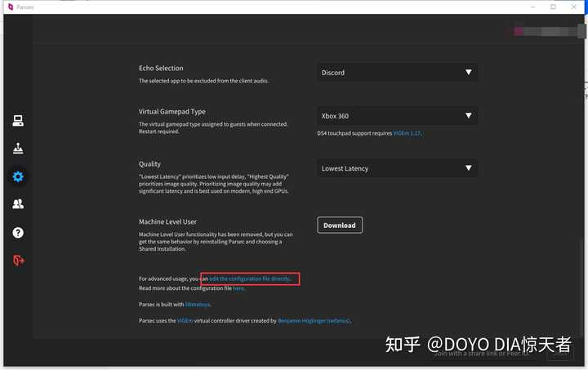The image size is (588, 370).
Task: Open the Computers tab in sidebar
Action: 18,121
